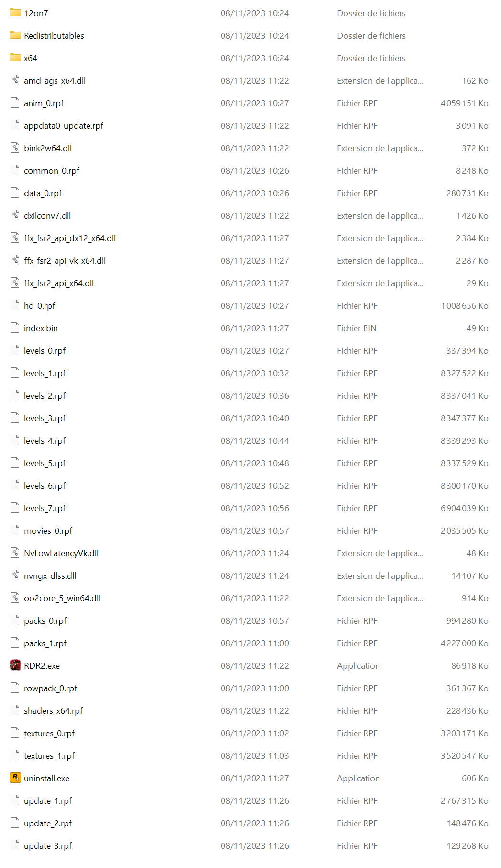Click the dxilconv7.dll file icon
The image size is (501, 868).
point(15,215)
